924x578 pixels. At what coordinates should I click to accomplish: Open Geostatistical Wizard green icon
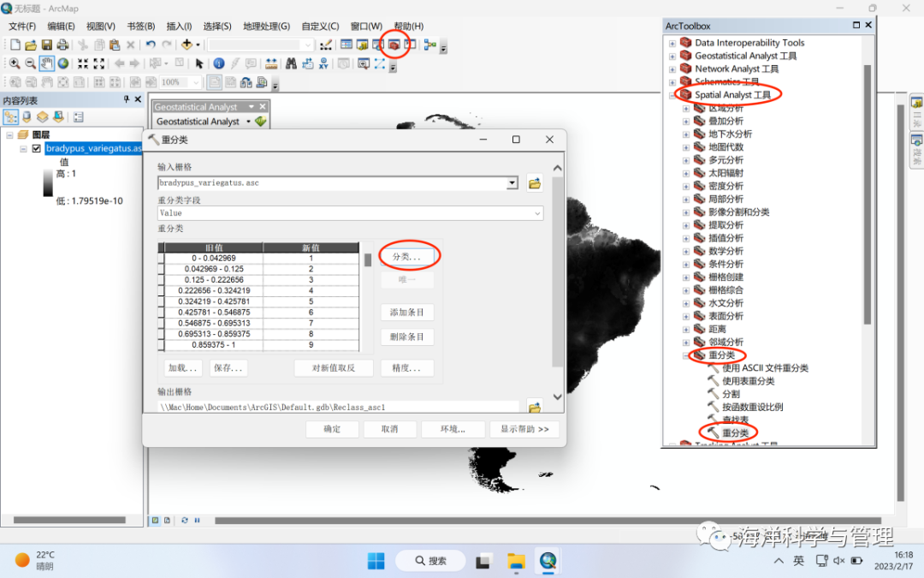click(260, 122)
